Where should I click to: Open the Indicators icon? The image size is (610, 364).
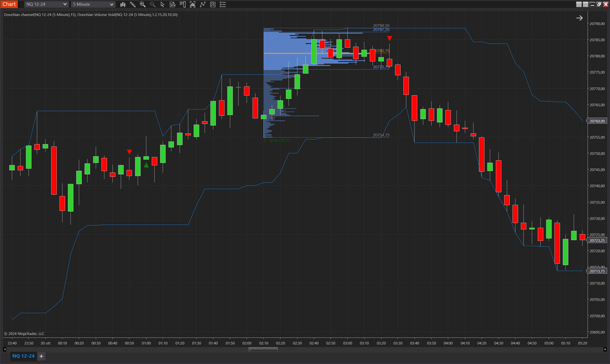193,4
